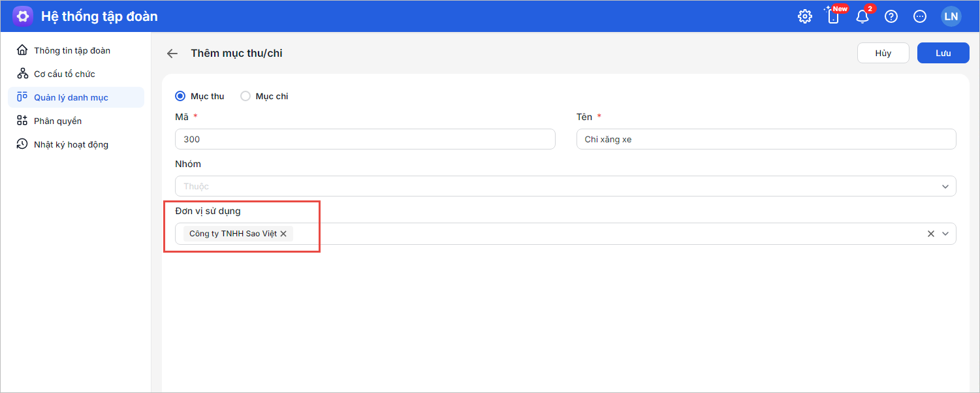Image resolution: width=980 pixels, height=393 pixels.
Task: Remove the Công ty TNHH Sao Việt tag
Action: point(283,234)
